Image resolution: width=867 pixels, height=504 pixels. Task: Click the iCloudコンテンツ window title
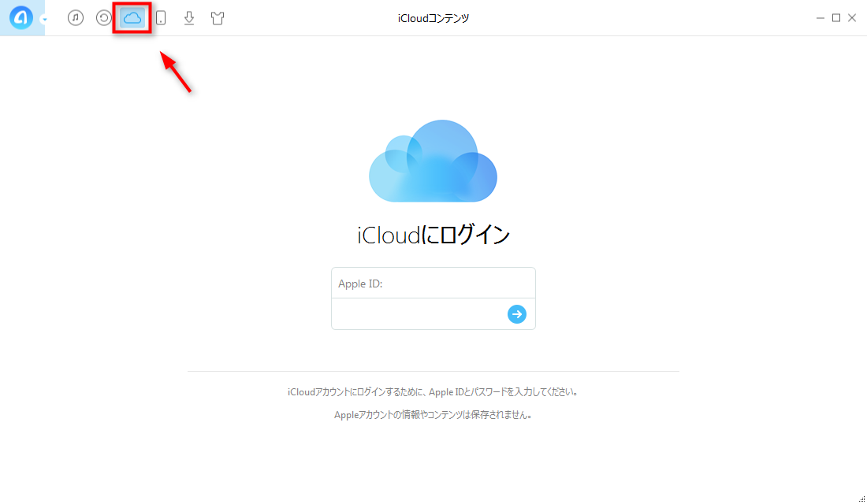[x=433, y=18]
